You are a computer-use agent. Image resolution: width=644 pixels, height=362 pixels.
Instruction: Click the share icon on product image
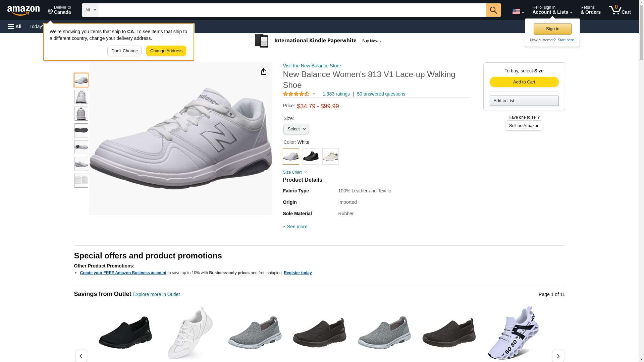(x=263, y=71)
